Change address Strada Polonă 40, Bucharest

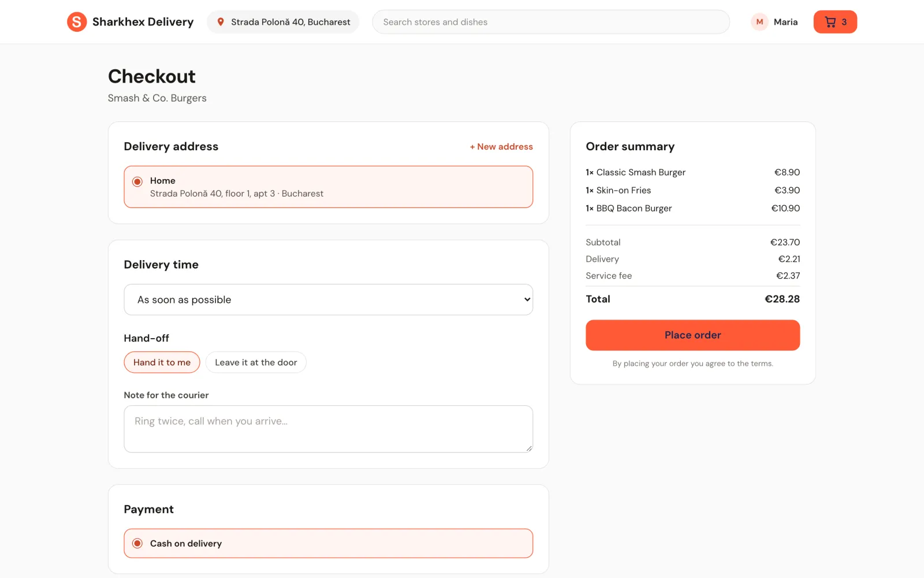pos(283,22)
